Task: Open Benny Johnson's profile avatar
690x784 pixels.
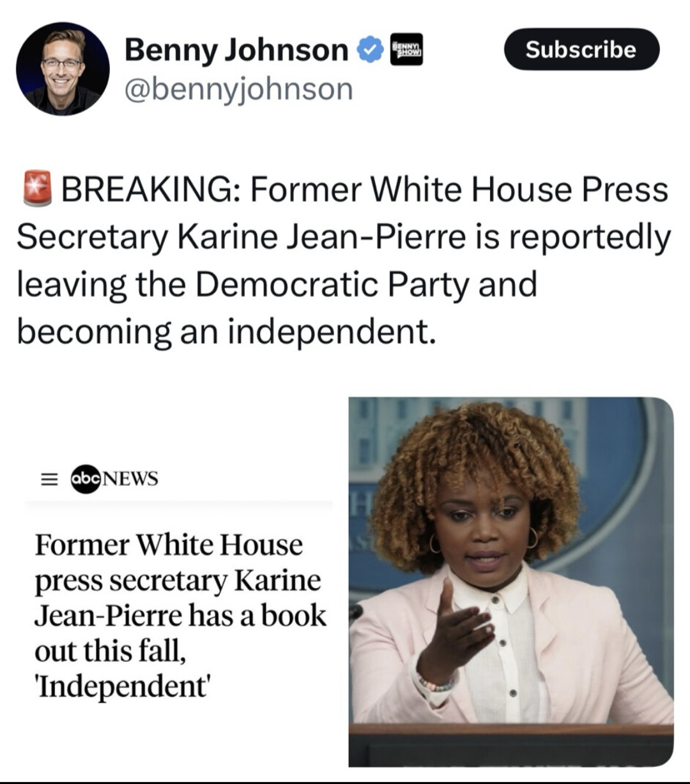Action: [63, 69]
